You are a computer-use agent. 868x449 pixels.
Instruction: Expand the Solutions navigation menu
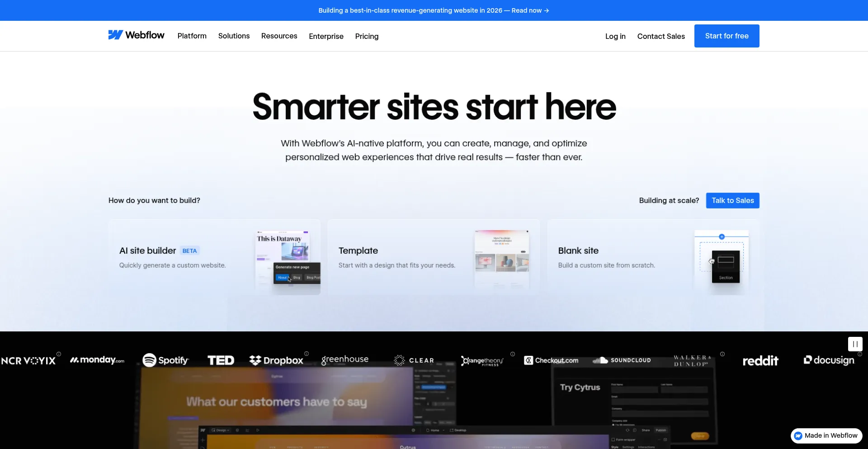(234, 36)
